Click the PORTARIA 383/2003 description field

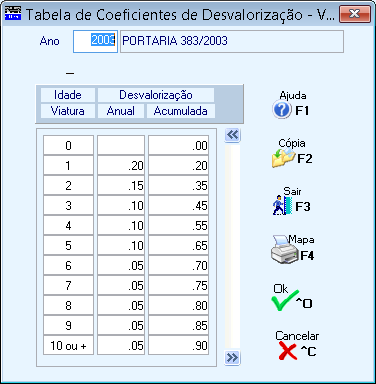click(232, 42)
